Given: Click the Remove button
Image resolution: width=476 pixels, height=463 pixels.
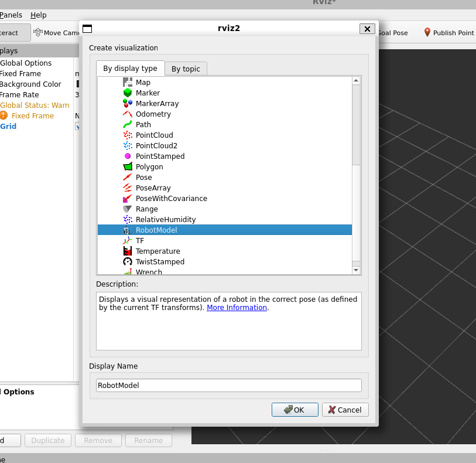Looking at the screenshot, I should 98,440.
